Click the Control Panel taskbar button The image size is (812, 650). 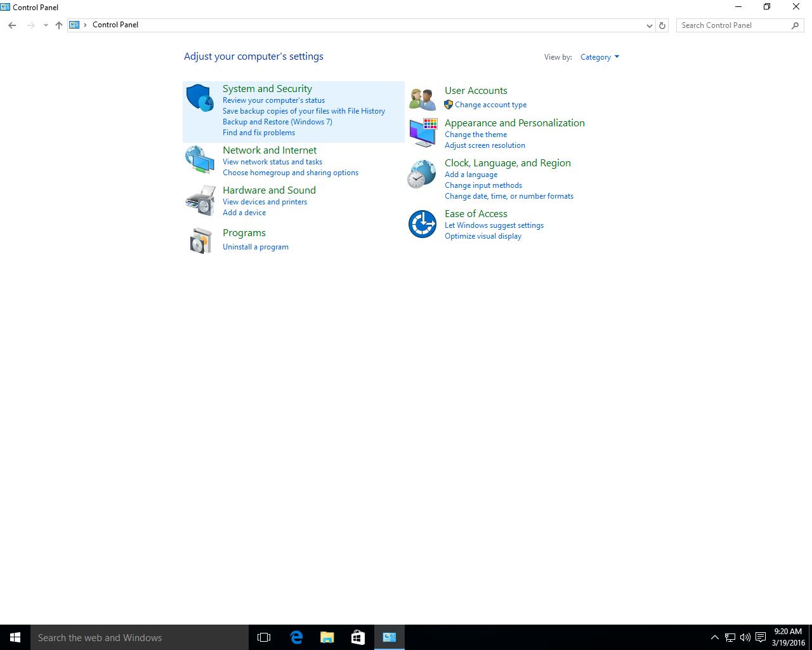[389, 637]
